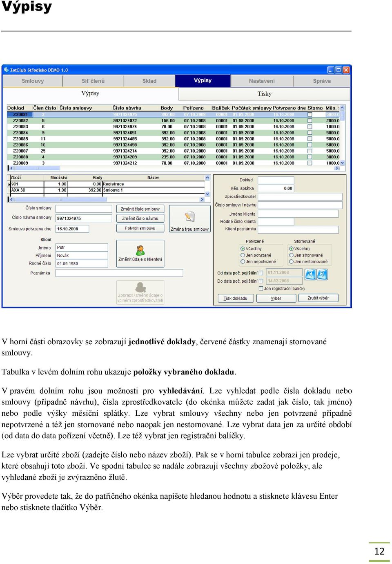Open the Síť členů tab

[x=93, y=81]
